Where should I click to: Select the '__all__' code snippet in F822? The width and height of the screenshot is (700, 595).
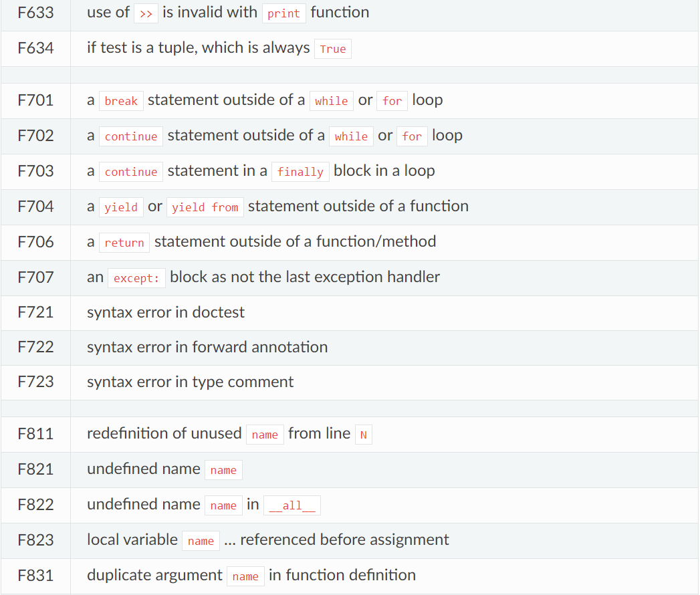click(x=292, y=505)
